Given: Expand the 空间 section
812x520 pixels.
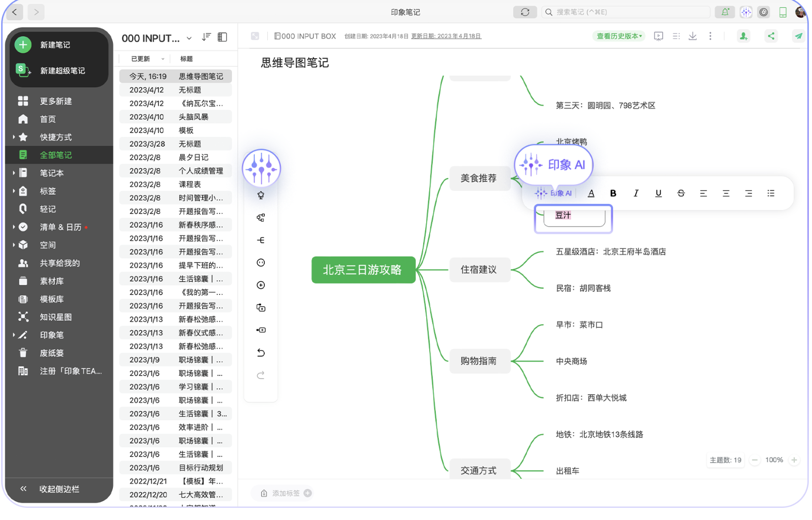Looking at the screenshot, I should pos(14,245).
